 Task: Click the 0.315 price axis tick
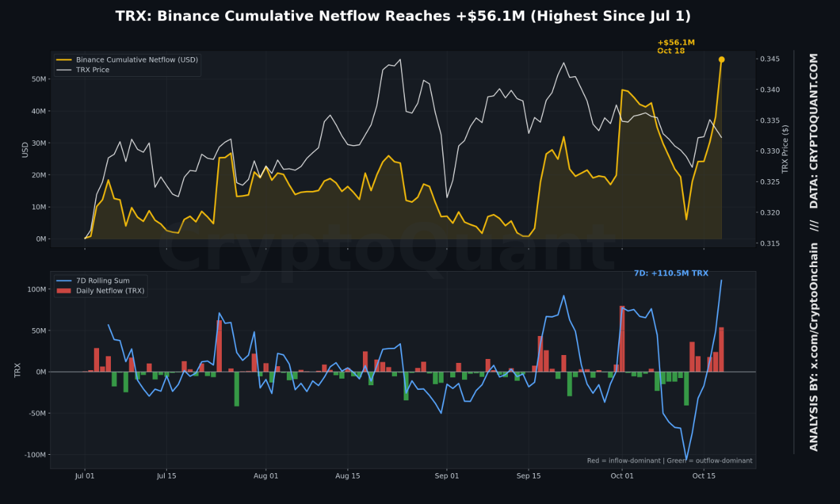770,244
